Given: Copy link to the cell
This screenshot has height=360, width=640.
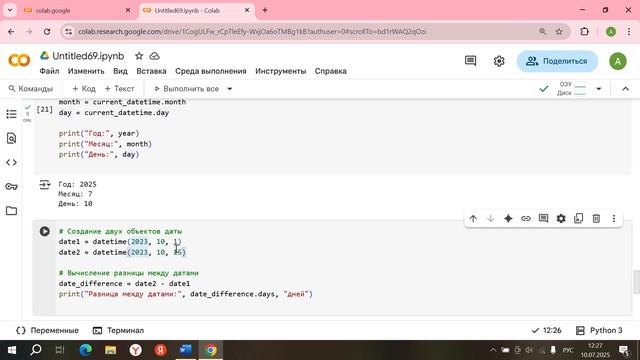Looking at the screenshot, I should click(x=526, y=219).
